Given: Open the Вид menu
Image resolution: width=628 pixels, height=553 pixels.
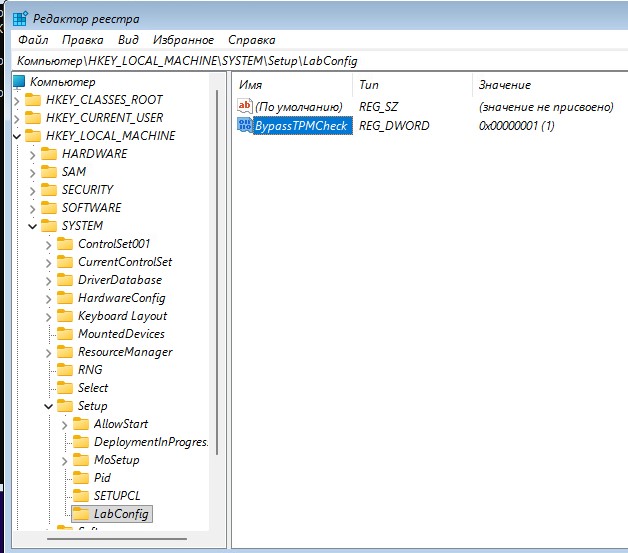Looking at the screenshot, I should click(x=128, y=40).
